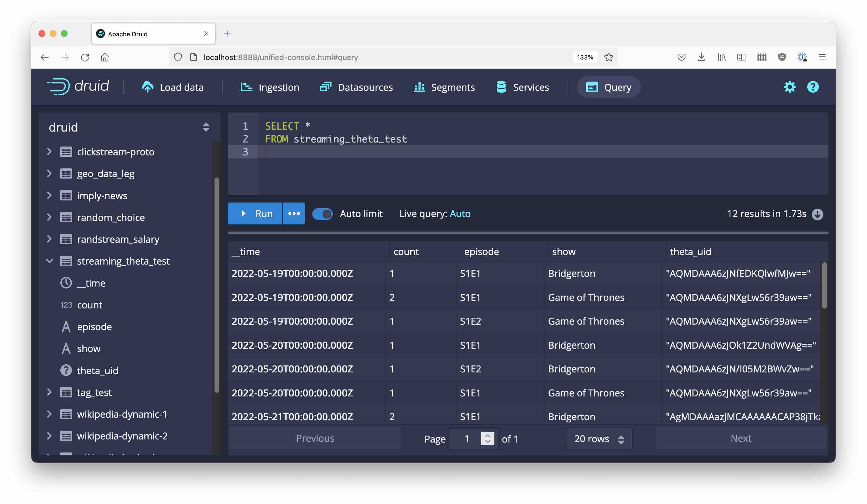Click the results table vertical scrollbar
Image resolution: width=867 pixels, height=504 pixels.
(x=824, y=286)
